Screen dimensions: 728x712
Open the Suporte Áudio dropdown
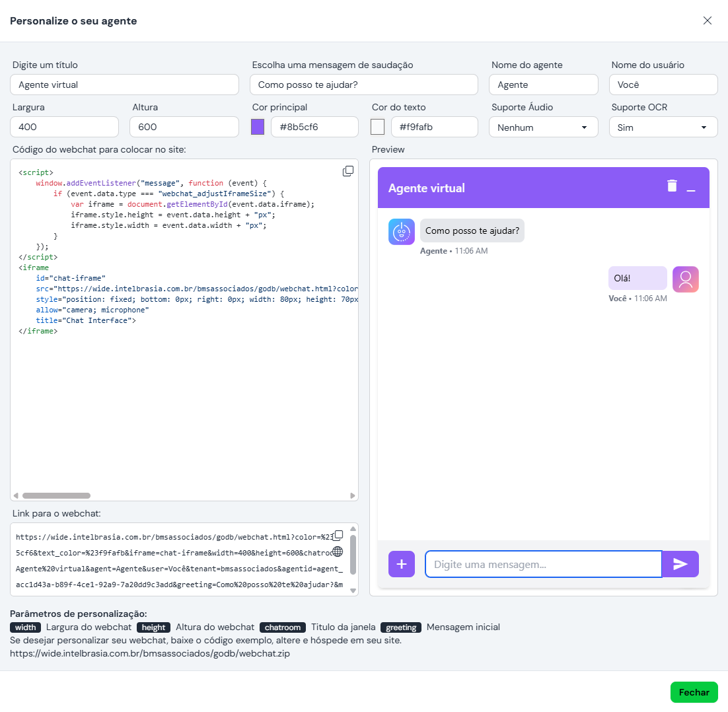[543, 127]
